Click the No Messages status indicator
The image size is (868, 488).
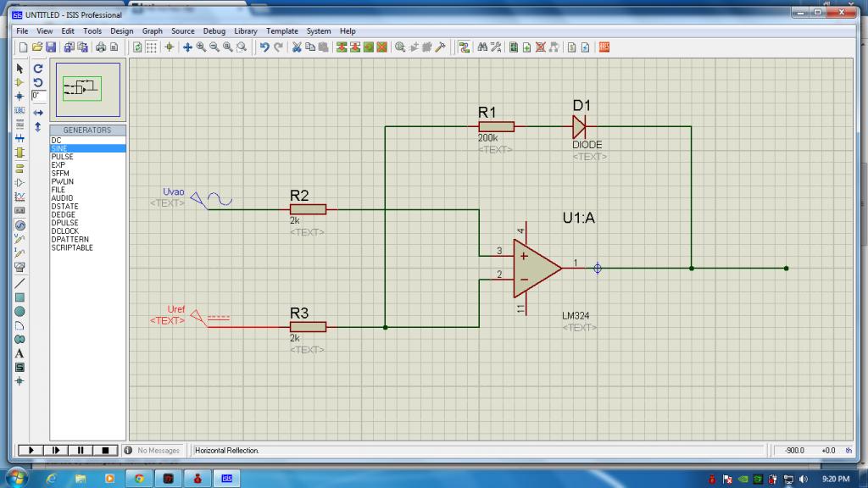coord(158,451)
